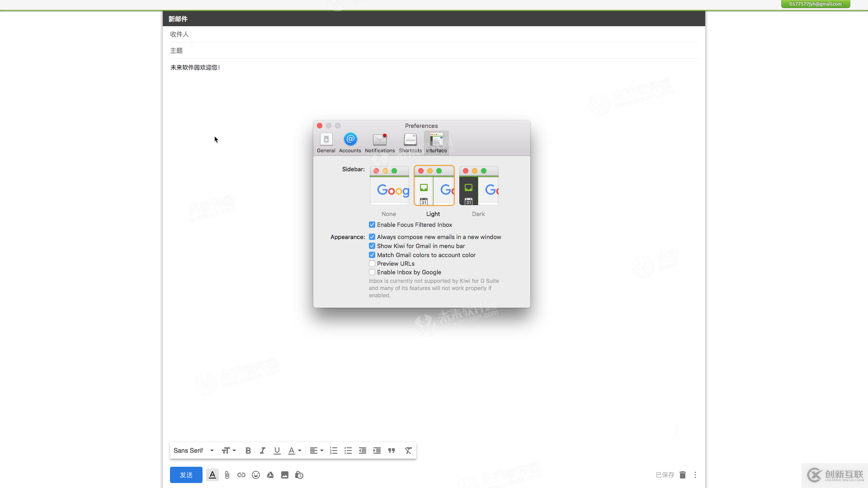868x488 pixels.
Task: Enable Preview URLs checkbox
Action: pos(372,263)
